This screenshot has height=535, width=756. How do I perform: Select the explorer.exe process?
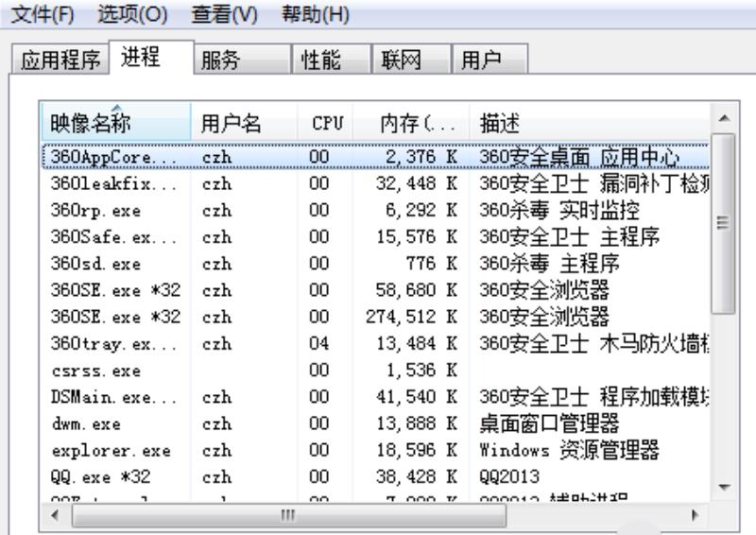click(375, 450)
